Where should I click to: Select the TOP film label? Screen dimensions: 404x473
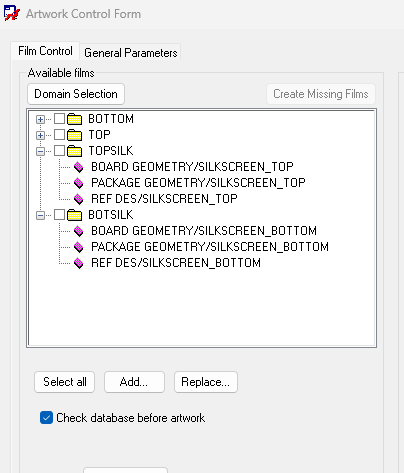point(99,135)
